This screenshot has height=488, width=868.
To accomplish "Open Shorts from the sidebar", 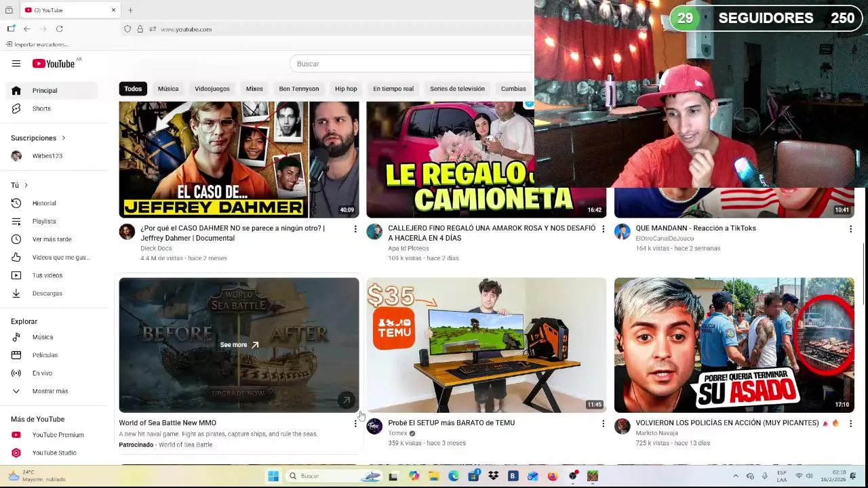I will tap(52, 108).
